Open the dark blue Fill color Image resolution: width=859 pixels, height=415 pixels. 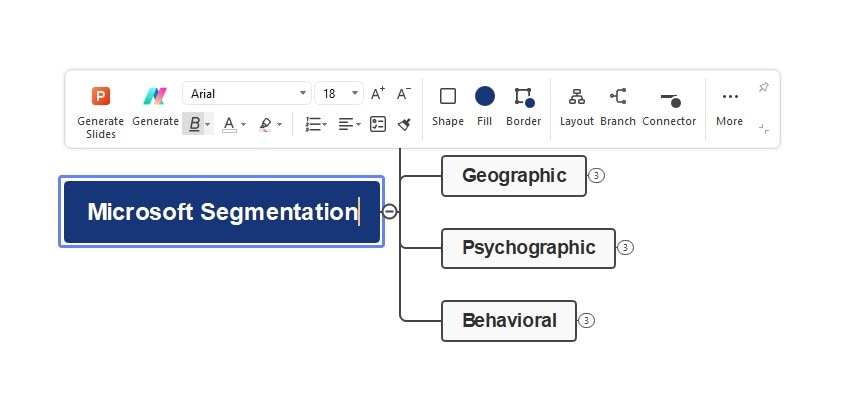point(484,106)
